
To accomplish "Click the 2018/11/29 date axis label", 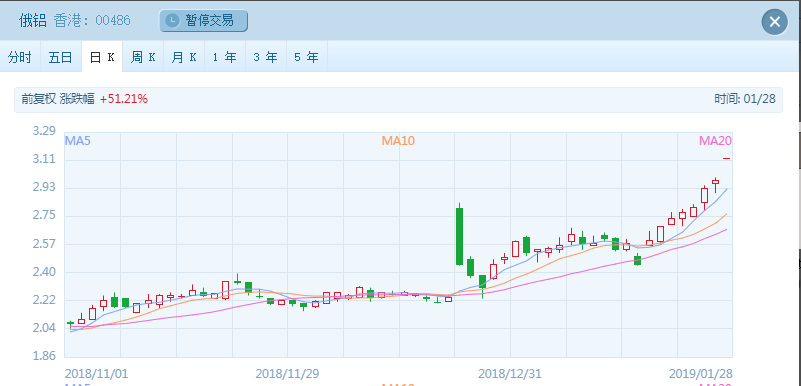I will pos(287,374).
